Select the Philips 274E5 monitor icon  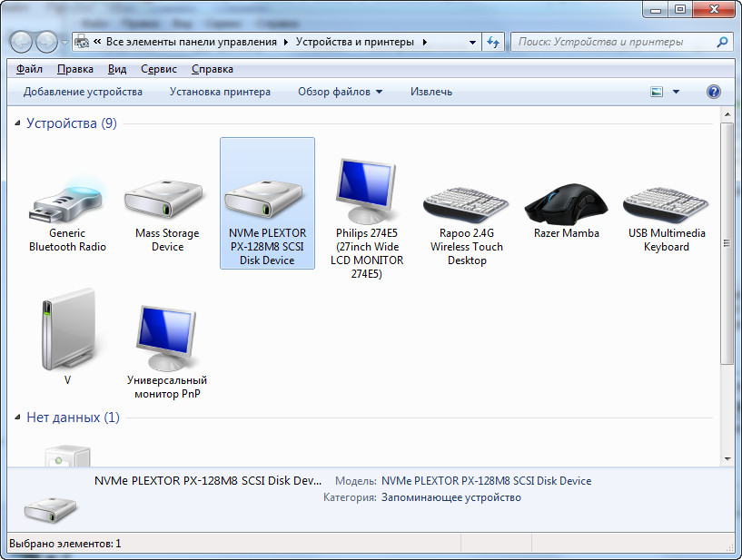366,192
